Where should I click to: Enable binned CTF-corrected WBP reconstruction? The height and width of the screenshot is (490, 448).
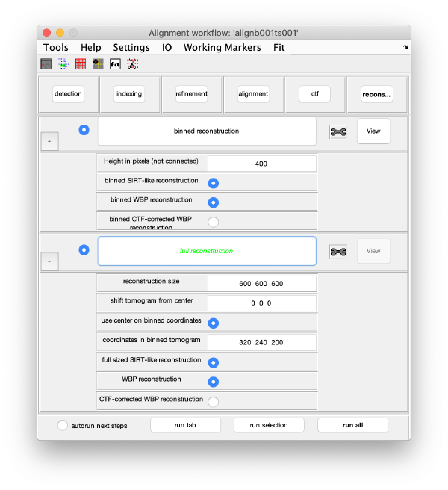pyautogui.click(x=214, y=222)
